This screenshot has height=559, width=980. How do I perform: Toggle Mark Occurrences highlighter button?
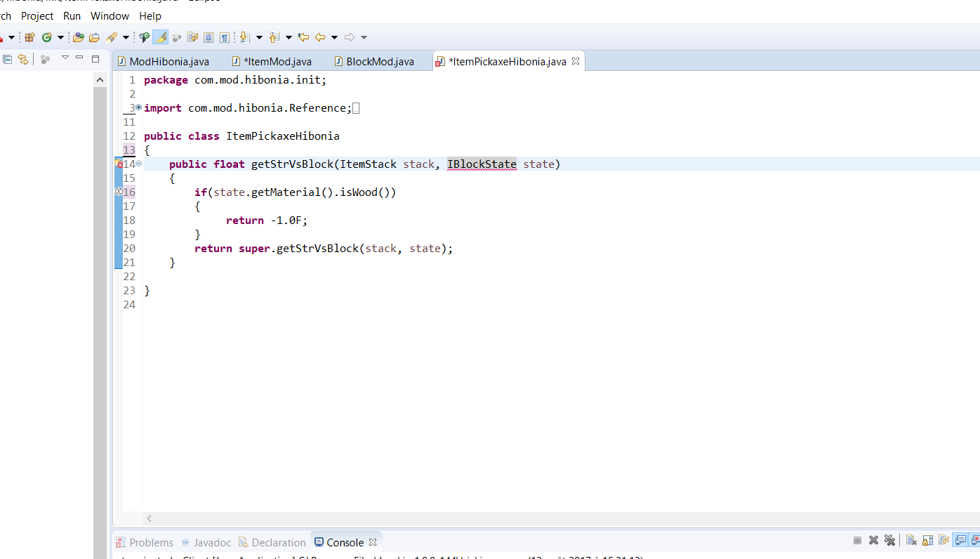[x=161, y=37]
